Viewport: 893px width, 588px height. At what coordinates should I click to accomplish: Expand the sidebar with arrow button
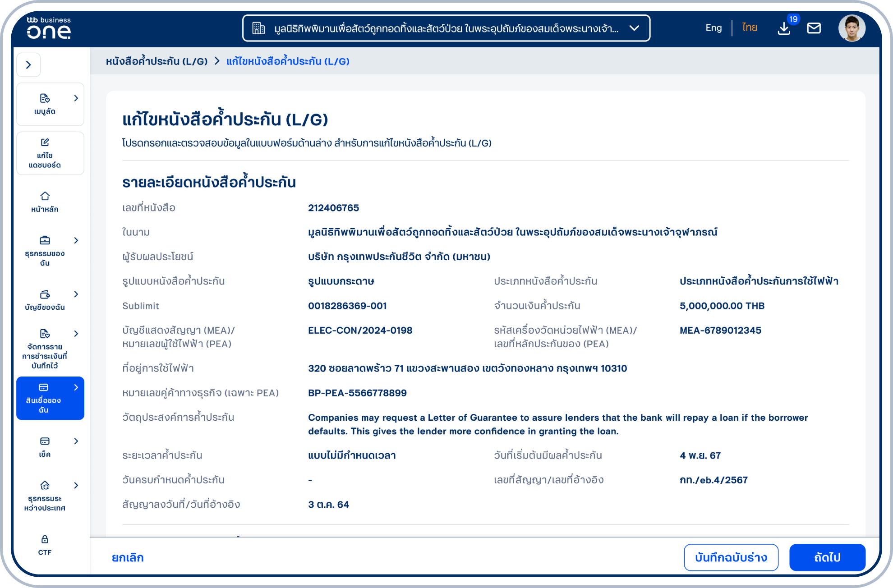29,65
